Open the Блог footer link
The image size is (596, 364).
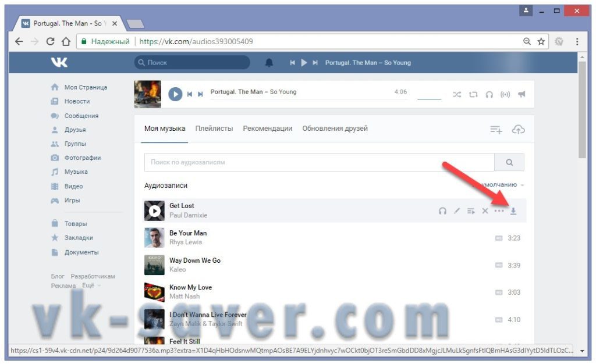(58, 276)
